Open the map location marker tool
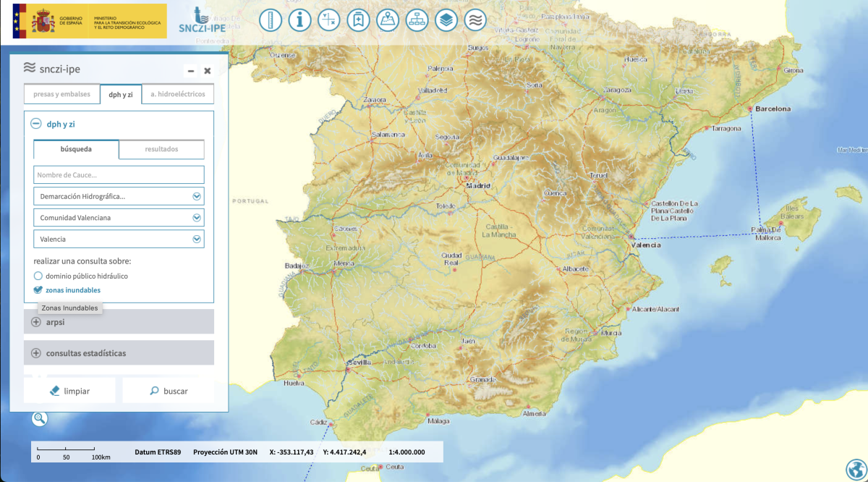Screen dimensions: 868x482 point(388,20)
